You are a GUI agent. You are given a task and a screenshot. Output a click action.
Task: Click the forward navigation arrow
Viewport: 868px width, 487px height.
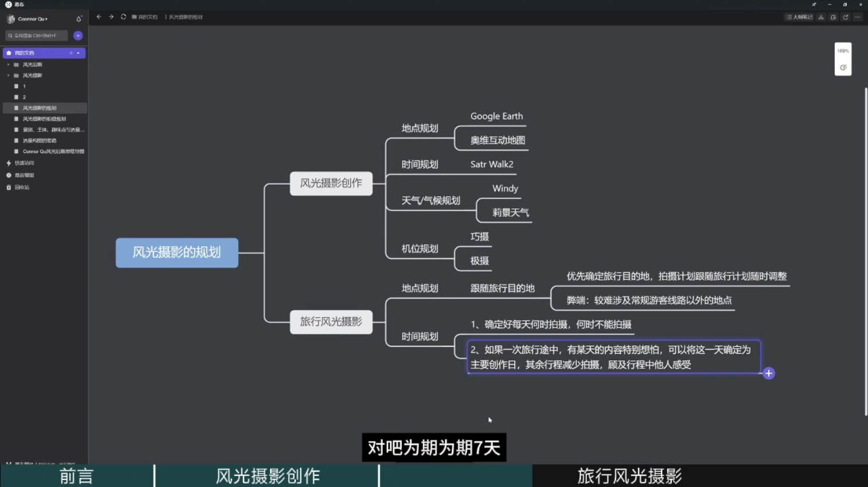point(110,17)
